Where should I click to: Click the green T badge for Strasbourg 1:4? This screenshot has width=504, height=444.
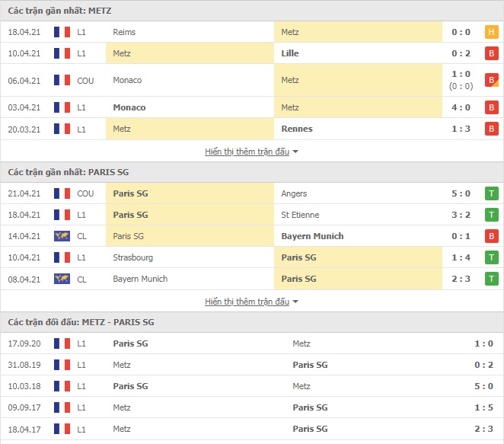(491, 257)
